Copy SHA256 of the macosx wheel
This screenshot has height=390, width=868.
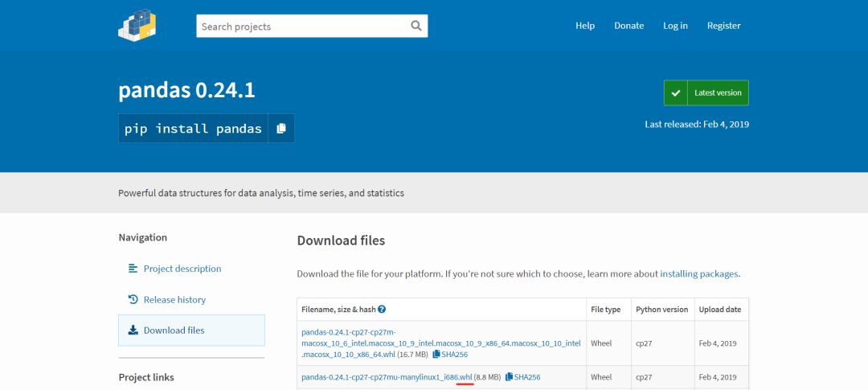coord(450,354)
